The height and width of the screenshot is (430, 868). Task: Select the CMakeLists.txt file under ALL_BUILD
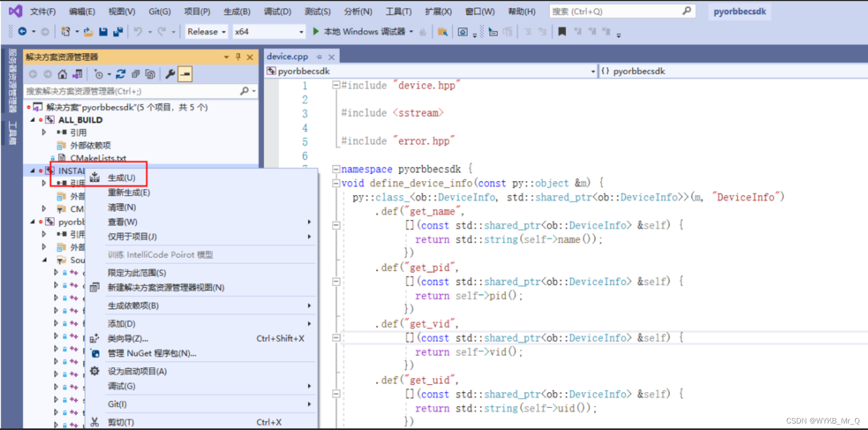pos(98,158)
